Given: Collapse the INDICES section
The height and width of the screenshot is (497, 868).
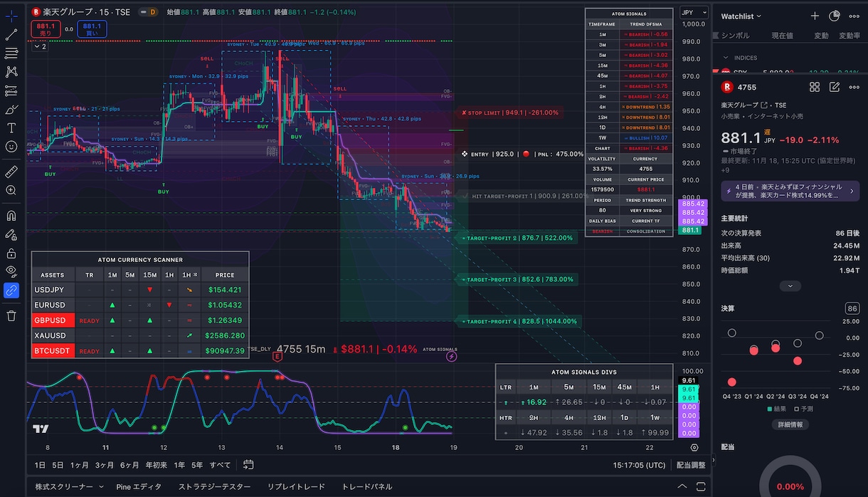Looking at the screenshot, I should 726,58.
